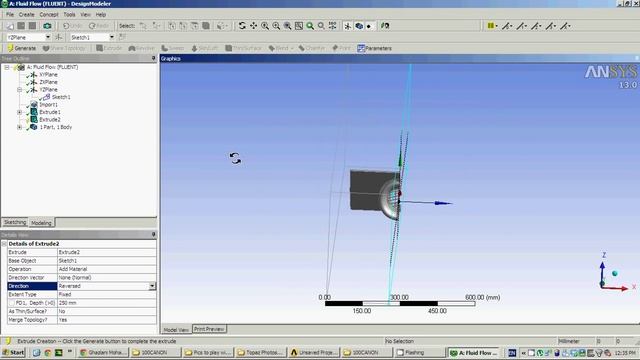Collapse the YZPlane tree node
This screenshot has width=640, height=360.
19,89
